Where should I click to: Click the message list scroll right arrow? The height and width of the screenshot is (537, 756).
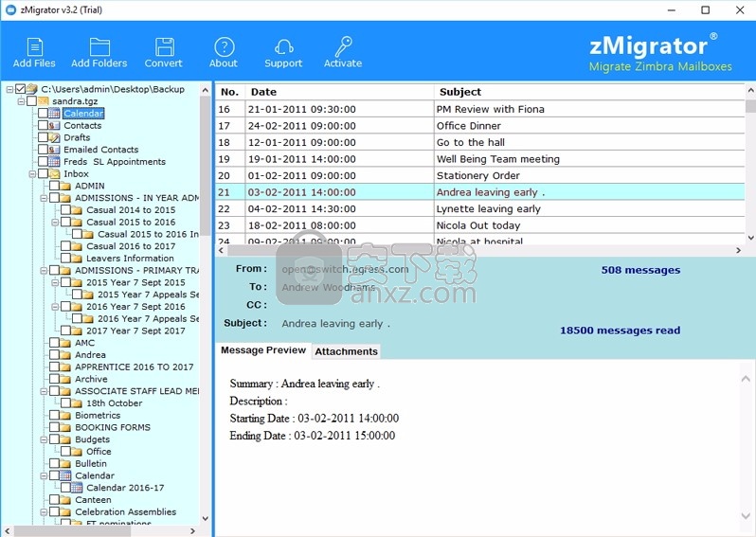738,250
